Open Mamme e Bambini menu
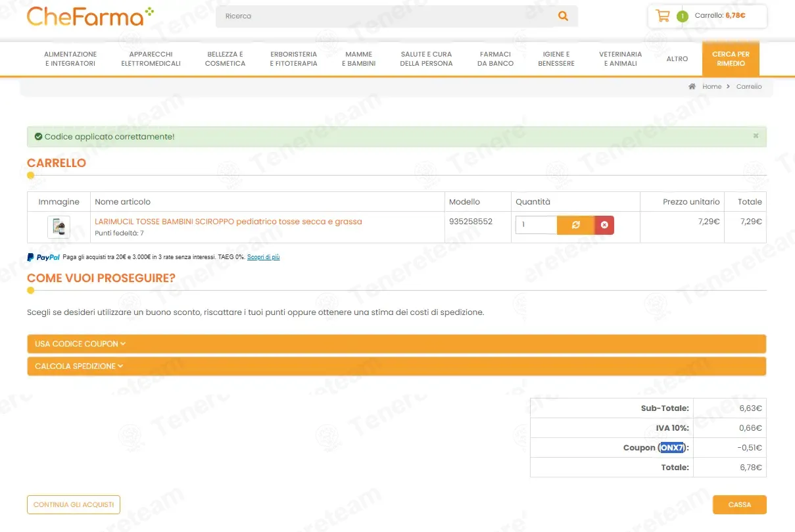 [358, 59]
